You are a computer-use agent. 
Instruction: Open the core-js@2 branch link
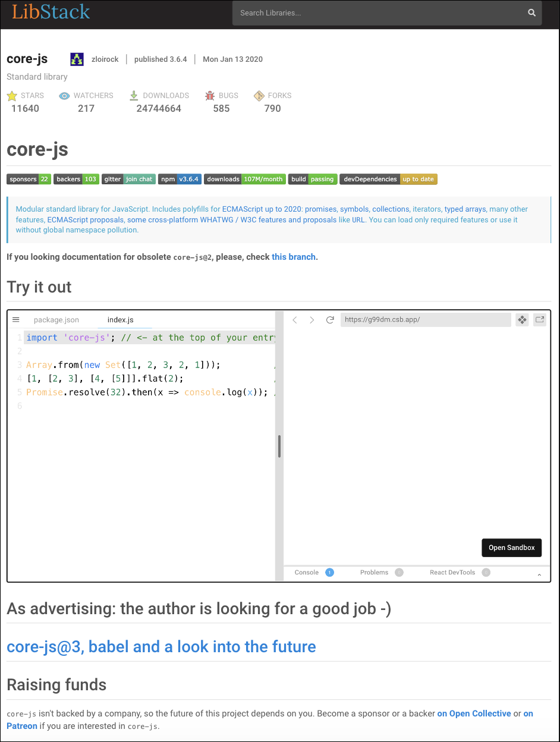tap(294, 257)
